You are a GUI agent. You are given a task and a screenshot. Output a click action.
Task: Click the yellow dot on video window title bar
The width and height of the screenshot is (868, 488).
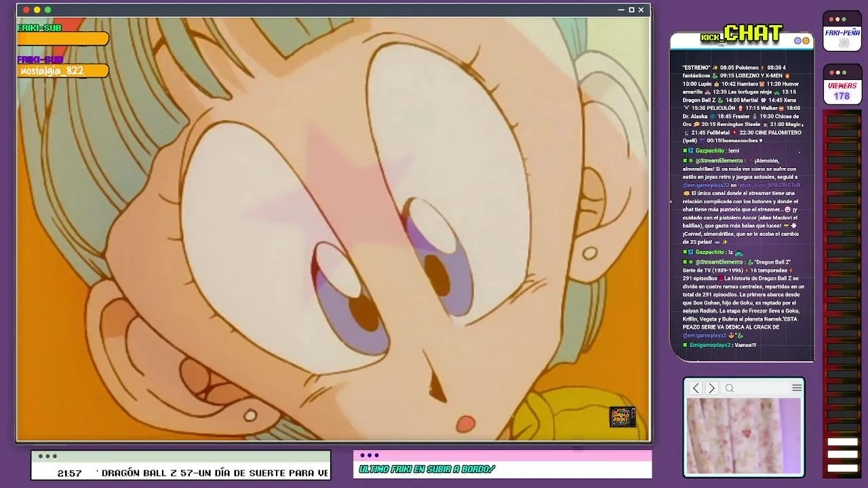click(37, 9)
